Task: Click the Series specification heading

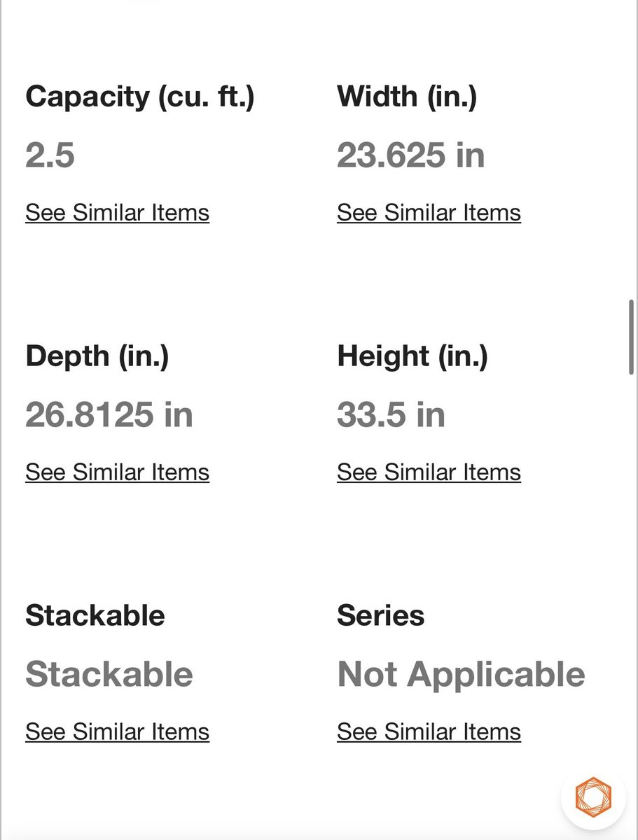Action: coord(381,616)
